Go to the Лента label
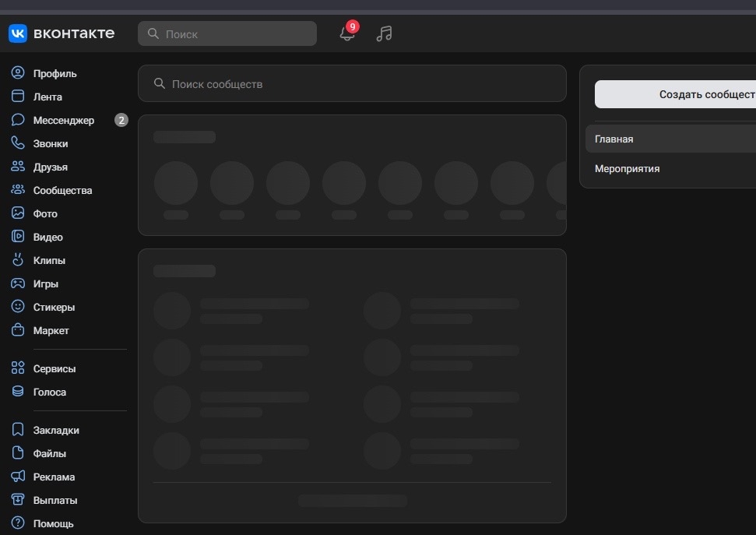This screenshot has width=756, height=535. 47,97
